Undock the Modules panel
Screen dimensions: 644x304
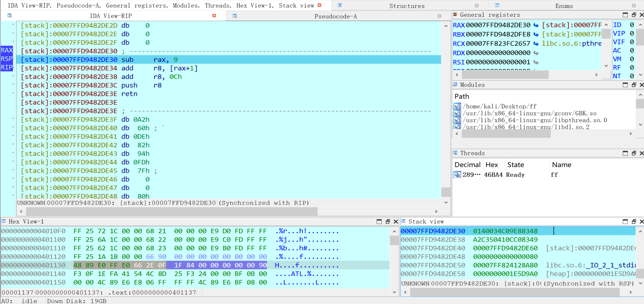tap(634, 85)
